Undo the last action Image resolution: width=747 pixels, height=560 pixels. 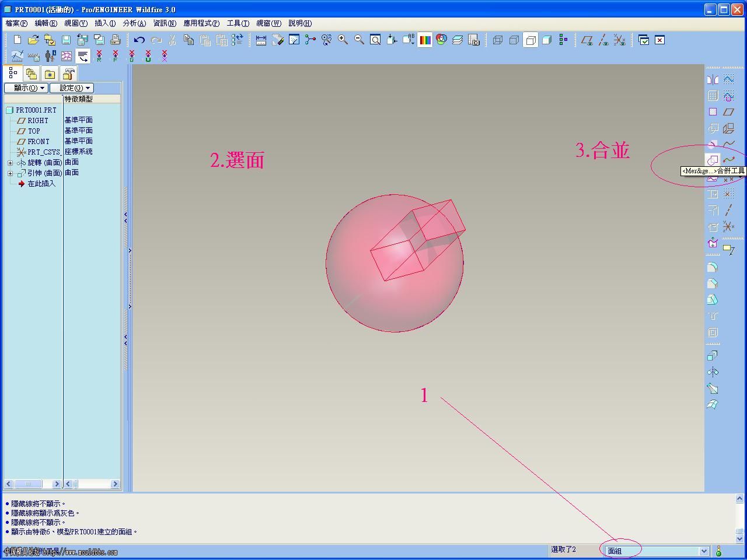139,40
